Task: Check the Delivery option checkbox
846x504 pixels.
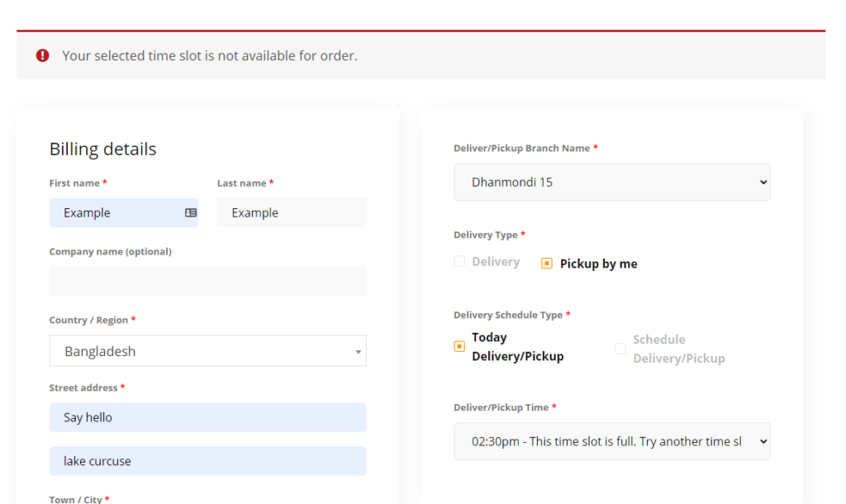Action: (x=459, y=262)
